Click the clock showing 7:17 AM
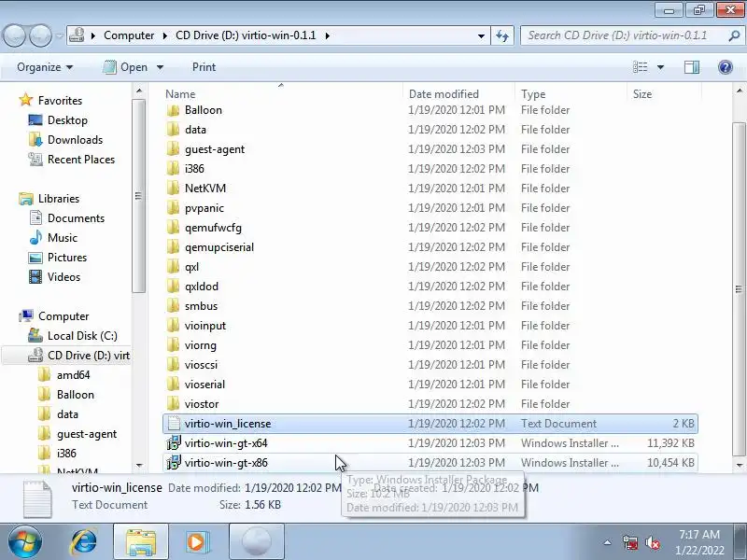Viewport: 747px width, 560px height. 699,534
